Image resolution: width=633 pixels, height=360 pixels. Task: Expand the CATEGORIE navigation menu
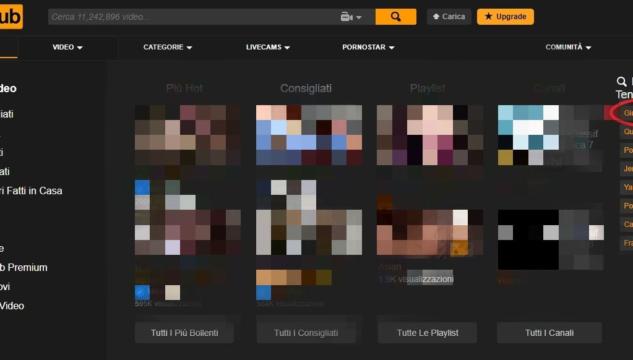click(168, 47)
